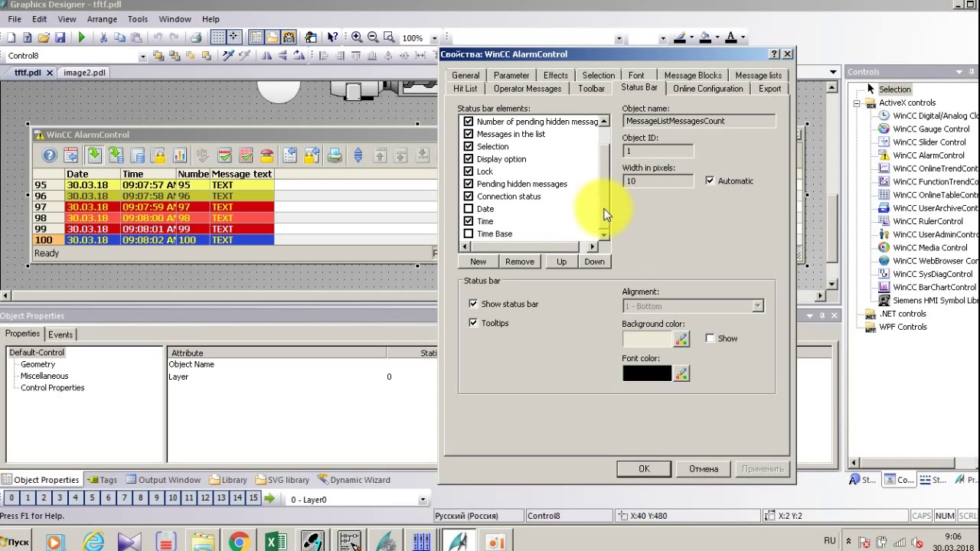The image size is (980, 551).
Task: Uncheck Show status bar
Action: tap(473, 304)
